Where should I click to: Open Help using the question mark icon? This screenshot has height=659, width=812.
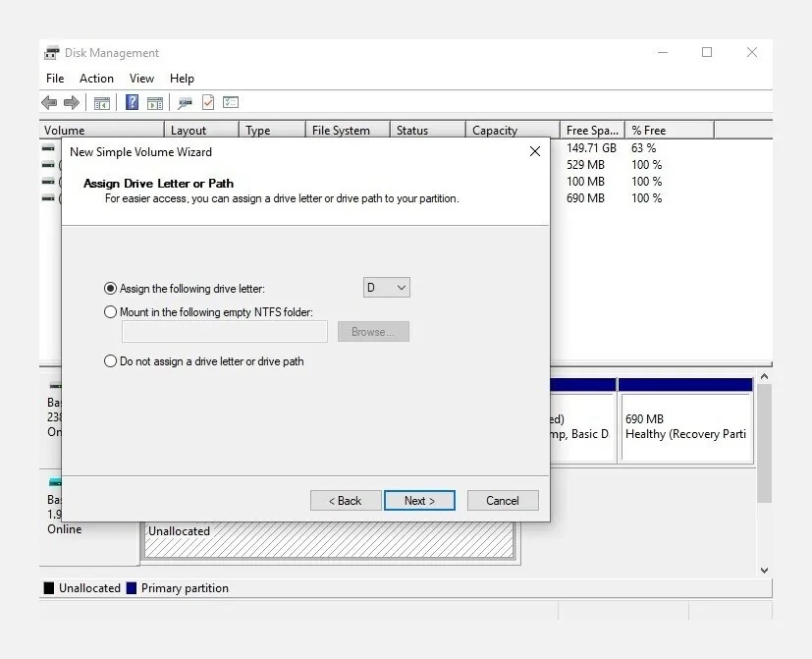(x=131, y=102)
